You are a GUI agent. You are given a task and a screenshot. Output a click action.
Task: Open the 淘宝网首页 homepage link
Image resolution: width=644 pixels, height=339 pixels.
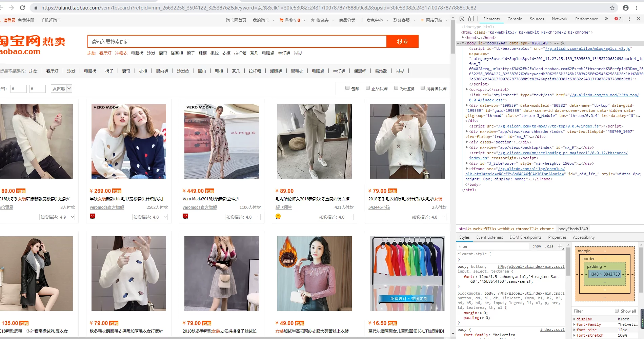pos(236,20)
